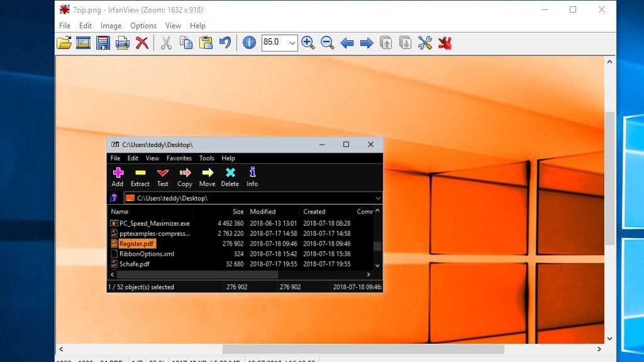
Task: Open the 85.0 zoom level dropdown
Action: click(292, 43)
